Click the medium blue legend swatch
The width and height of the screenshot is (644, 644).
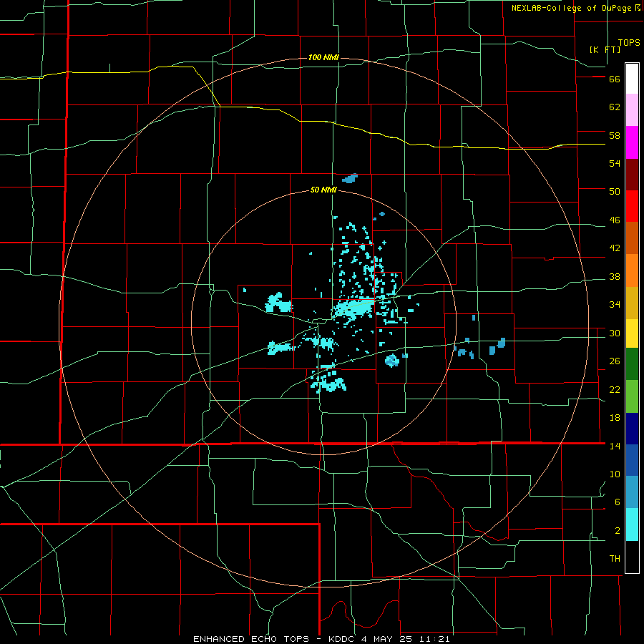[632, 460]
